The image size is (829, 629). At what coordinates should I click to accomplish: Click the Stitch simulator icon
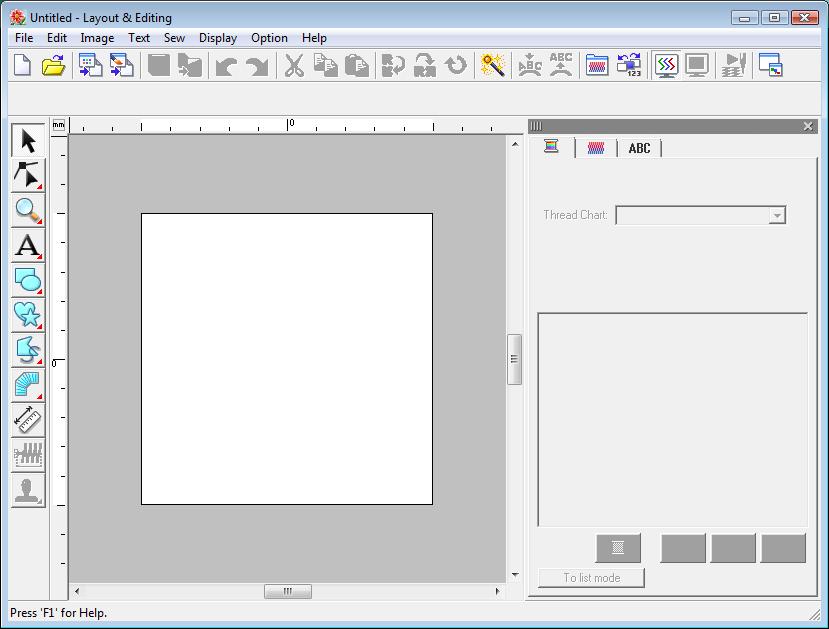coord(734,65)
